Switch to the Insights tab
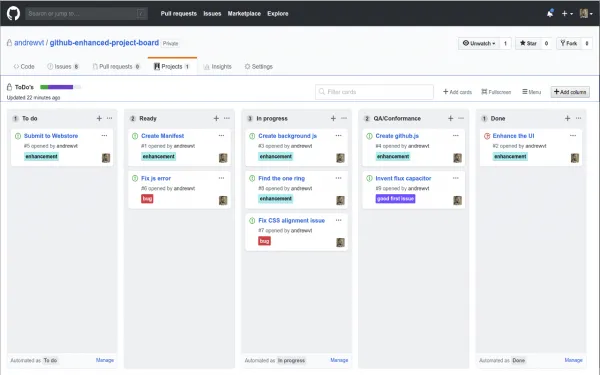Screen dimensions: 600x375 point(218,67)
